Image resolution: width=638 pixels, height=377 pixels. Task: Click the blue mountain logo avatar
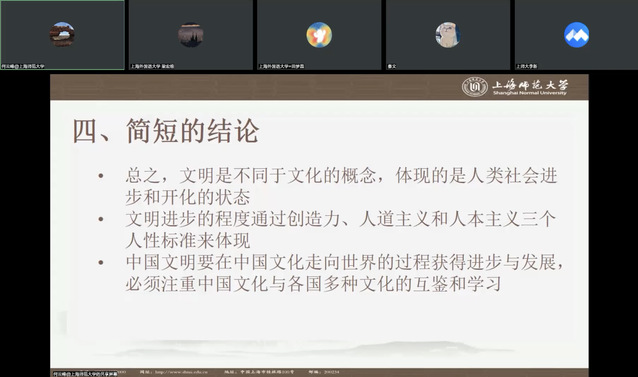point(577,35)
